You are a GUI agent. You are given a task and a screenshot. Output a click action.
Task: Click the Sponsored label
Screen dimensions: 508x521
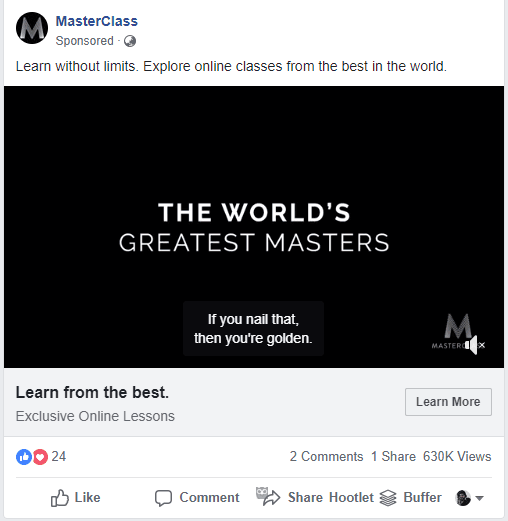point(85,41)
